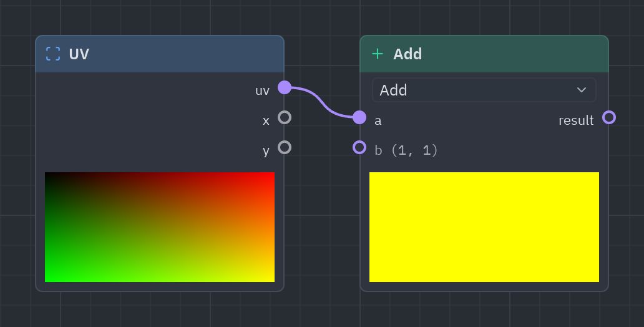Open the Add operation dropdown
644x327 pixels.
coord(484,90)
